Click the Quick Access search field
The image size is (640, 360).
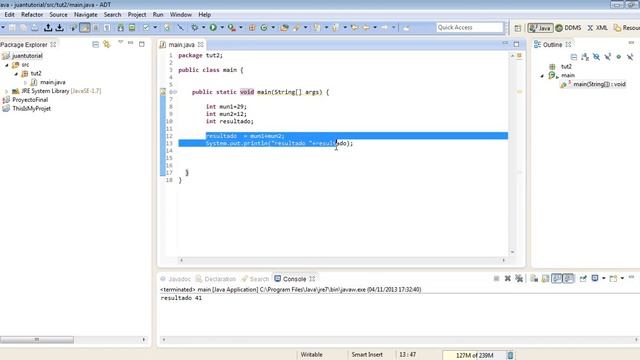(x=469, y=27)
